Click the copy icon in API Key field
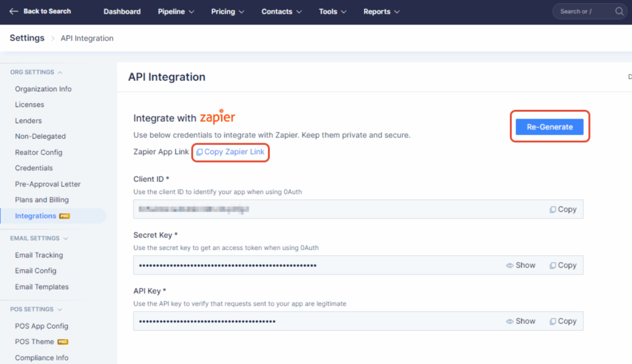Image resolution: width=632 pixels, height=364 pixels. (x=552, y=321)
